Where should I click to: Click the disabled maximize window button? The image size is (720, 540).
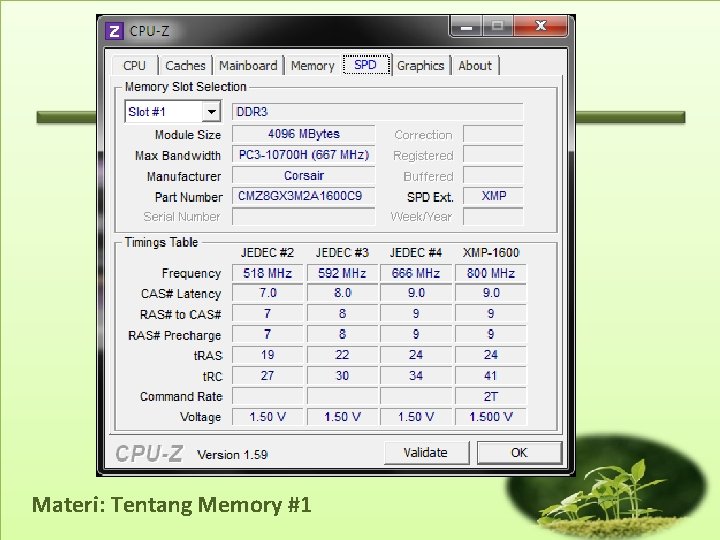point(497,26)
